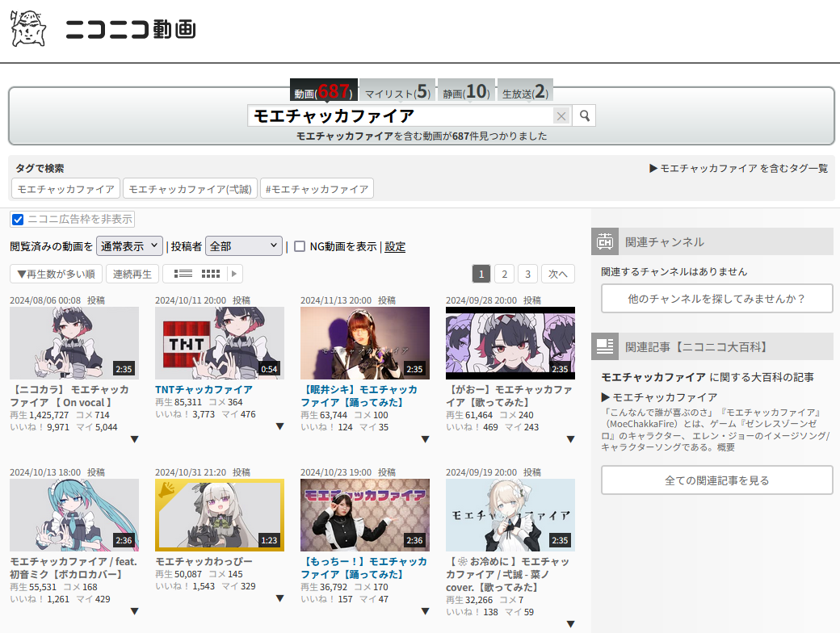Go to results page 3

click(527, 274)
